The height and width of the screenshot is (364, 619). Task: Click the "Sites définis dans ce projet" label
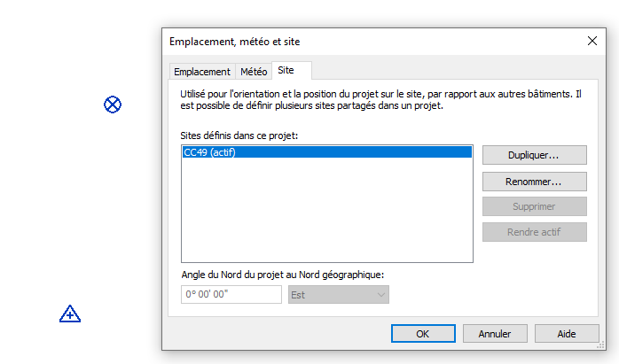pyautogui.click(x=239, y=136)
